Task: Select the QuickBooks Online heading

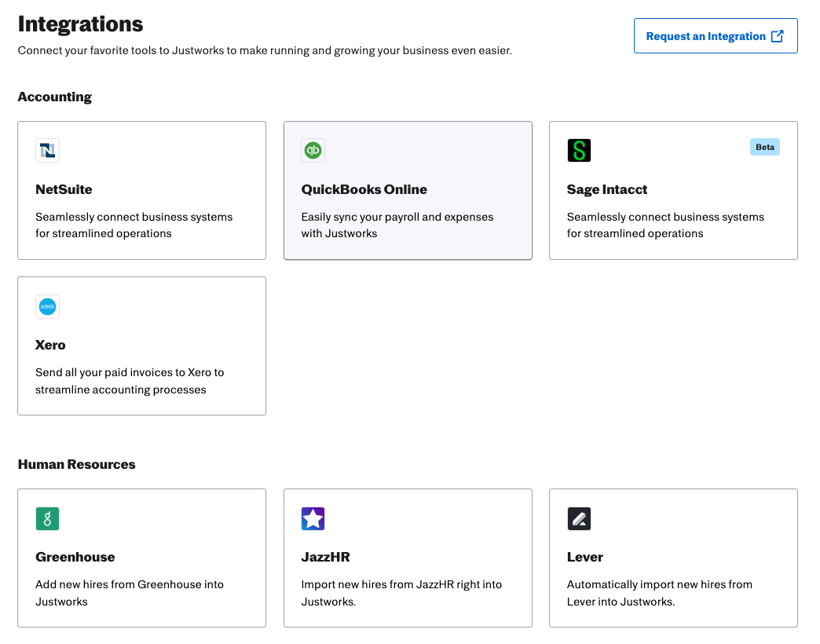Action: coord(364,189)
